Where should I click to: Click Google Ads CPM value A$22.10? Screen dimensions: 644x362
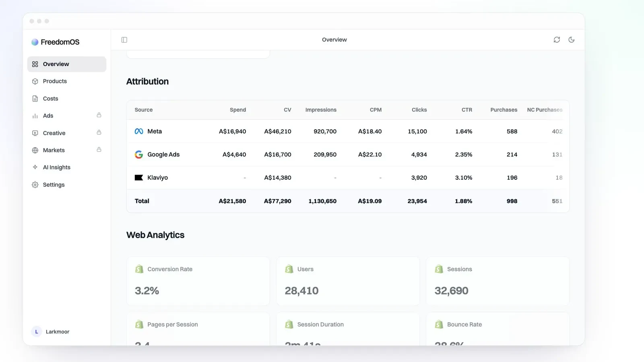pyautogui.click(x=370, y=154)
